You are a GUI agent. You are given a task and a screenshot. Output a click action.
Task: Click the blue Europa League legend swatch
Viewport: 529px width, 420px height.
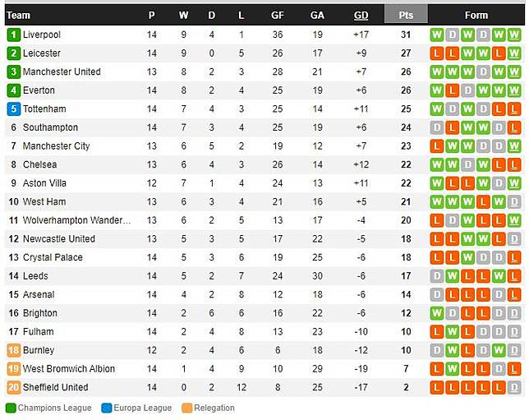(107, 408)
